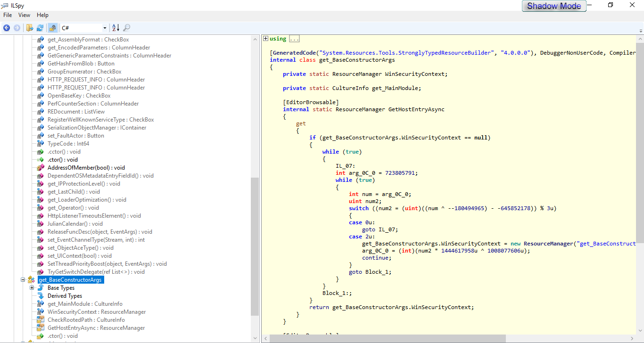Open the File menu
Viewport: 644px width, 343px height.
pos(8,15)
